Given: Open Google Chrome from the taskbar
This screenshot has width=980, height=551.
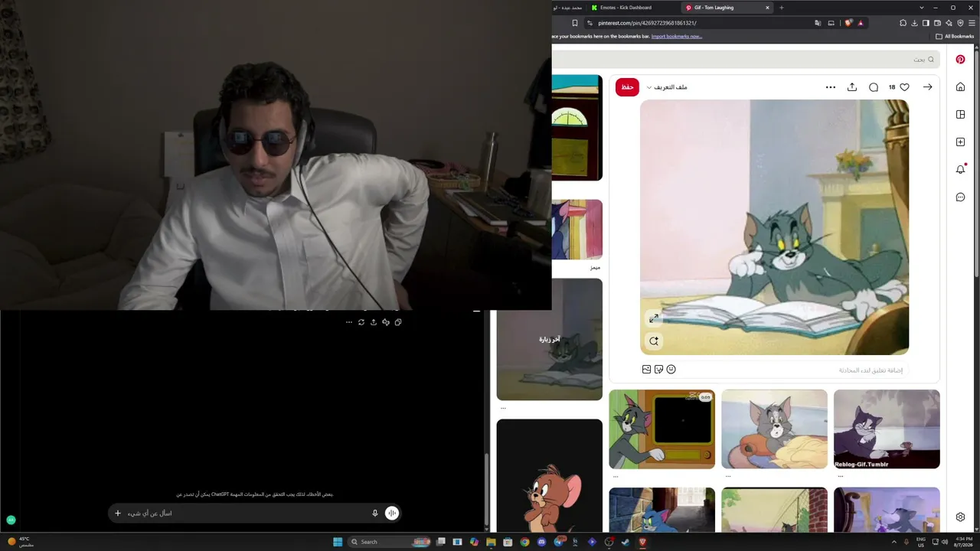Looking at the screenshot, I should point(524,542).
